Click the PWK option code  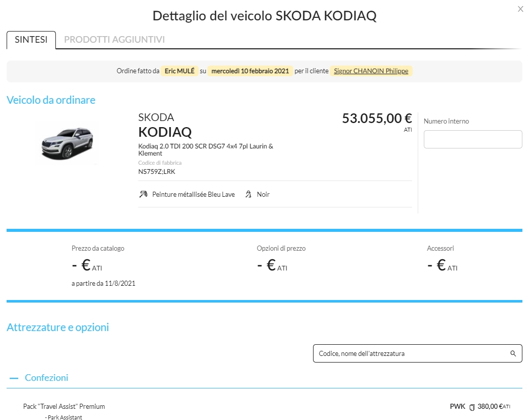tap(457, 406)
